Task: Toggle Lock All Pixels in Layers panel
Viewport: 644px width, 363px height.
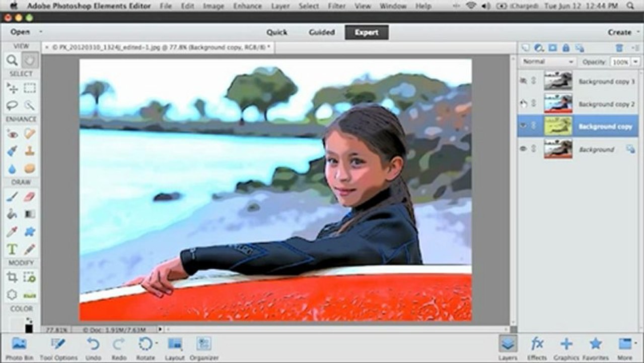Action: [x=565, y=48]
